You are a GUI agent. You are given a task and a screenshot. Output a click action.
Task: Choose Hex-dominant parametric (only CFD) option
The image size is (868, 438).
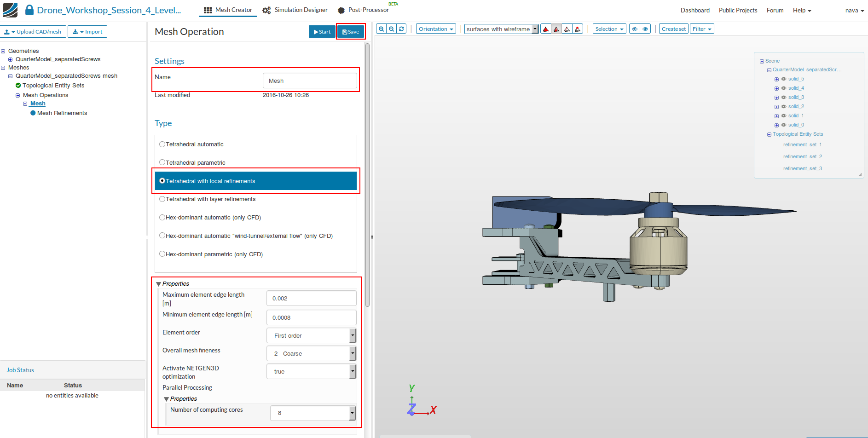click(x=162, y=254)
